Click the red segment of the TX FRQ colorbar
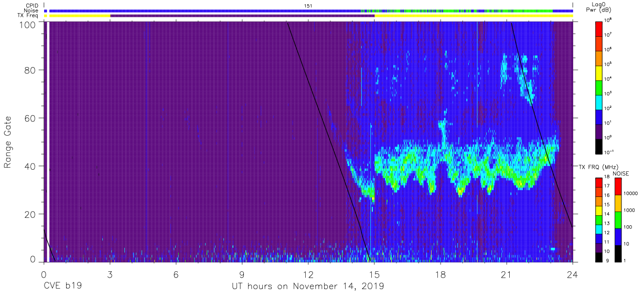644x297 pixels. point(599,182)
